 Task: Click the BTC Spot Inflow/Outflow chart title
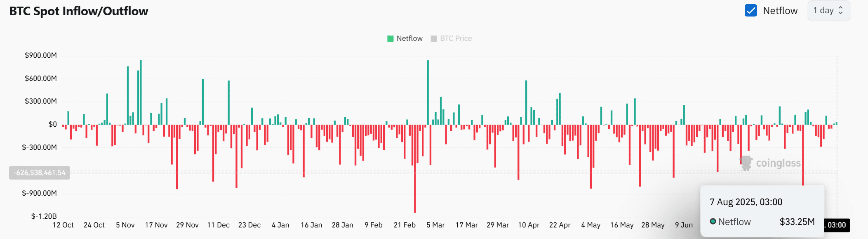tap(79, 11)
